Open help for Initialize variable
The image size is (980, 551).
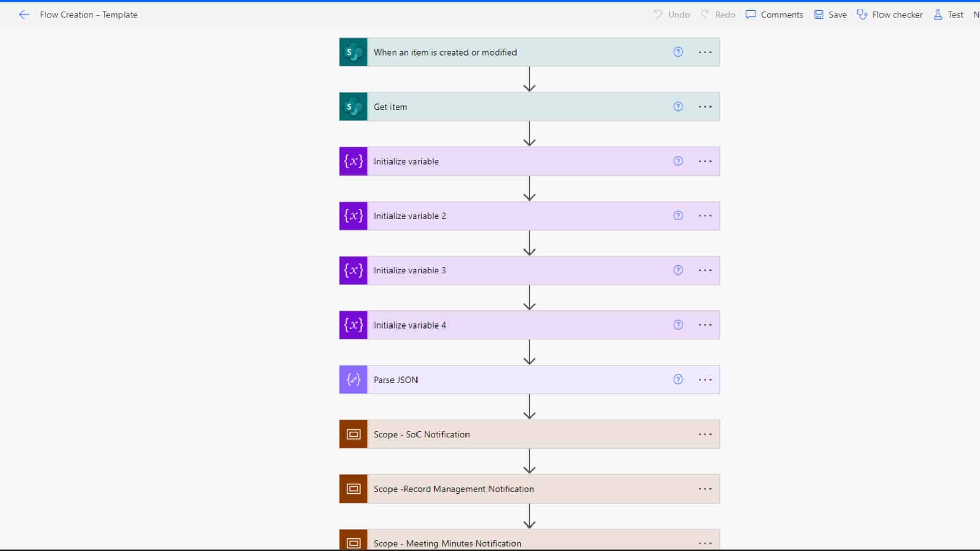click(x=678, y=161)
